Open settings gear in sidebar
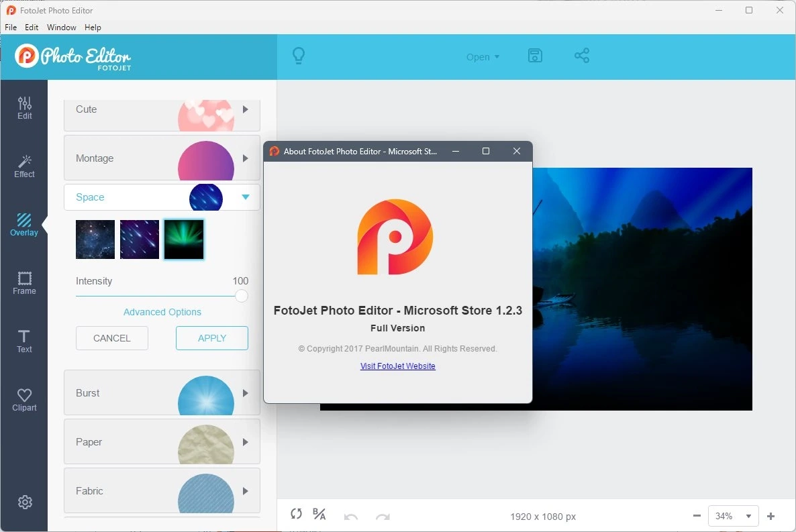The height and width of the screenshot is (532, 796). coord(25,502)
